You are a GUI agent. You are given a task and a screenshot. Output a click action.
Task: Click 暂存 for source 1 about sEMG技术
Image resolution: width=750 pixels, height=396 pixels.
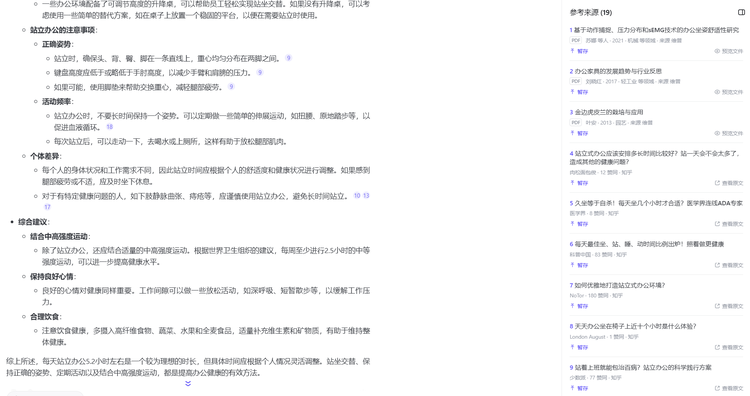[x=579, y=51]
